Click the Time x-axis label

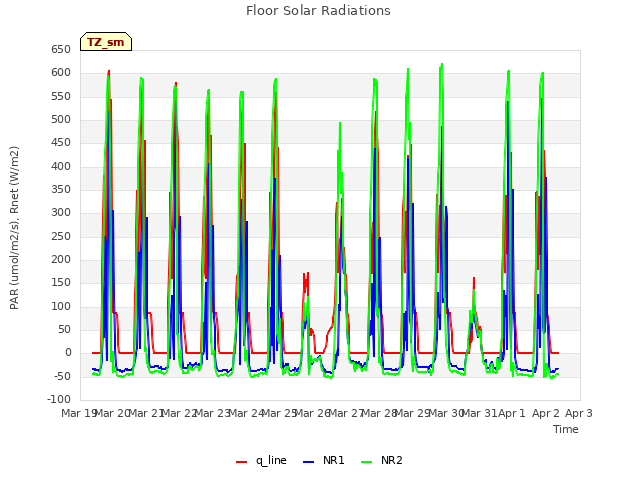click(566, 429)
